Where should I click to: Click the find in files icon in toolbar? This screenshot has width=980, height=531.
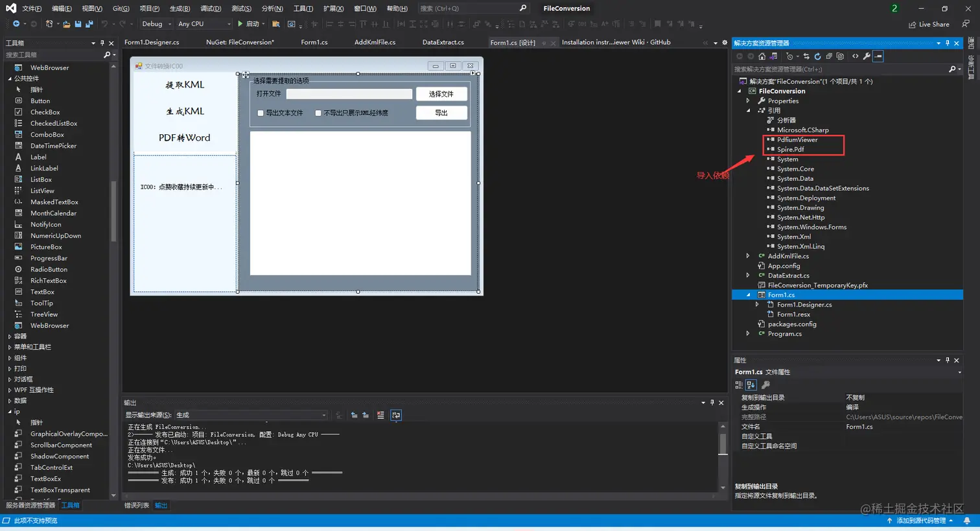[275, 24]
